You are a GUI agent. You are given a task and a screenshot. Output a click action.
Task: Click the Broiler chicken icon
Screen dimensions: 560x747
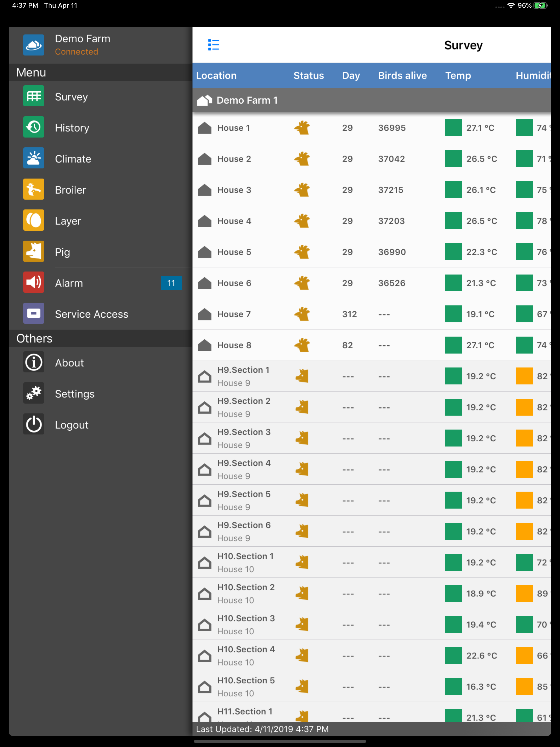point(34,189)
